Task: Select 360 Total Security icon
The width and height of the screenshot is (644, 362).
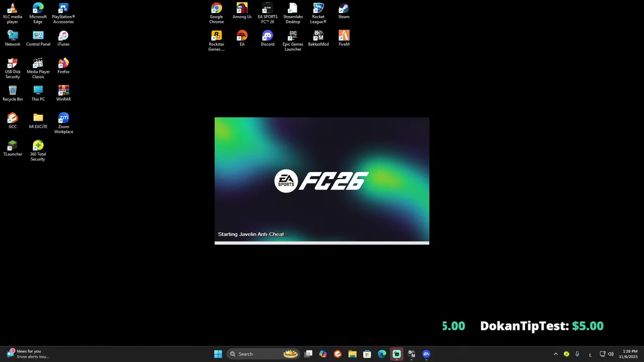Action: 38,151
